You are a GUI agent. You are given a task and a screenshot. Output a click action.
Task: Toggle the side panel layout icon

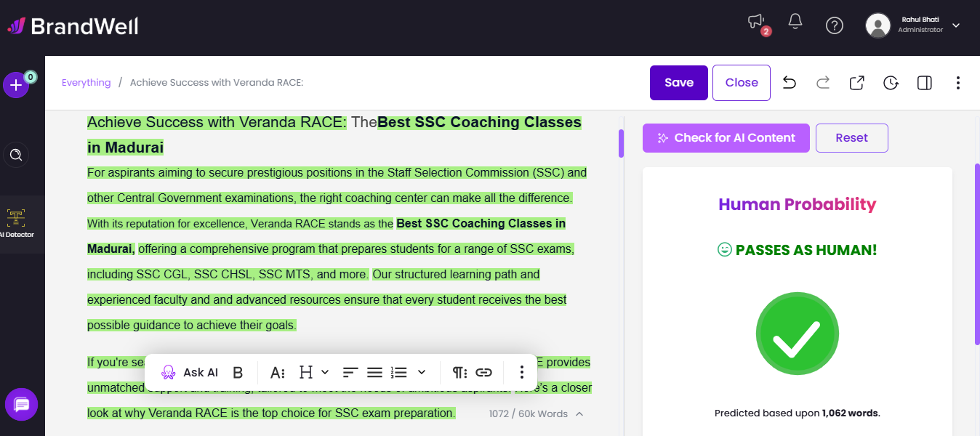925,83
